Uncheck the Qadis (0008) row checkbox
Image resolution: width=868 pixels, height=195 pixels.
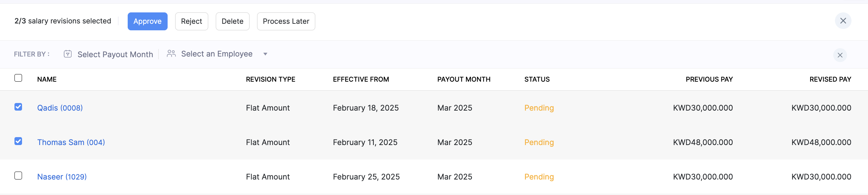click(19, 107)
